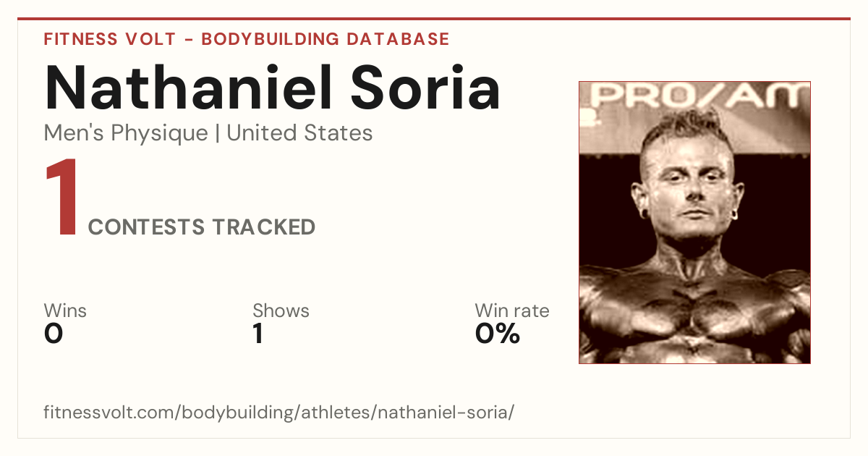The image size is (868, 456).
Task: Click the Contests Tracked label
Action: 202,227
